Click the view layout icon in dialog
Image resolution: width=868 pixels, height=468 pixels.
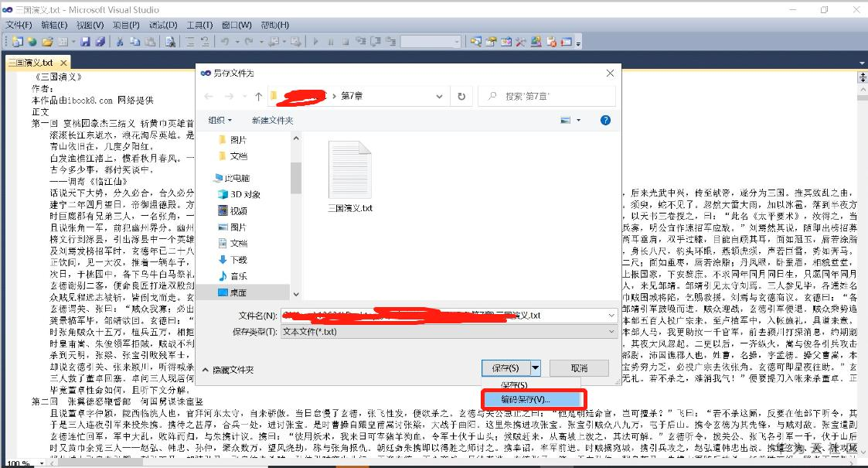click(x=565, y=120)
